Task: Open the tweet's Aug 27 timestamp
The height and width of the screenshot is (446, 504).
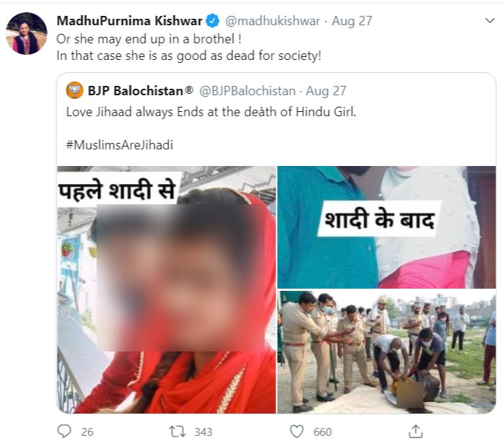Action: click(352, 21)
